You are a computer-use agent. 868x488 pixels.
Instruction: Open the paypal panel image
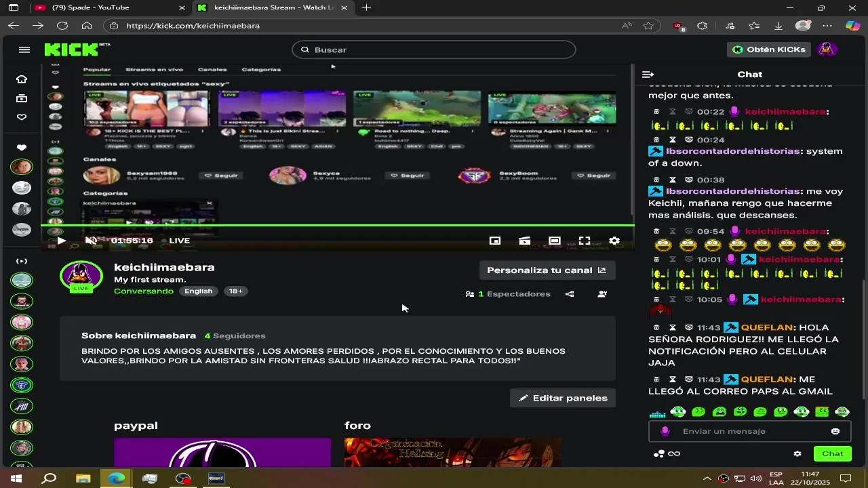pyautogui.click(x=222, y=452)
